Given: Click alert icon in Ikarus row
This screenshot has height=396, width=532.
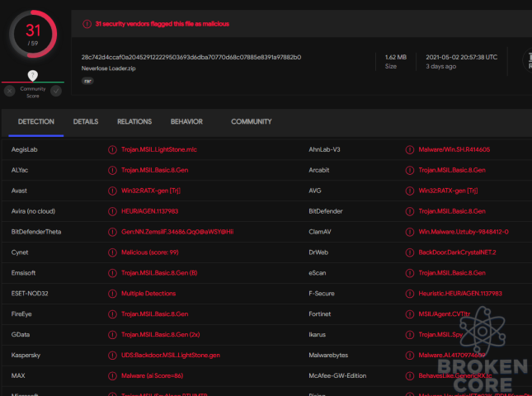Looking at the screenshot, I should point(410,335).
